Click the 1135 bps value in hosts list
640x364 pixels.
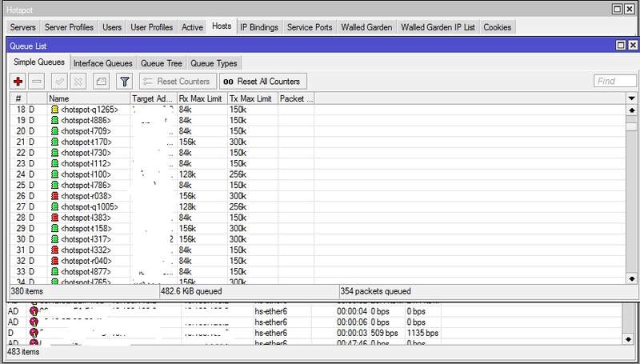tap(422, 333)
